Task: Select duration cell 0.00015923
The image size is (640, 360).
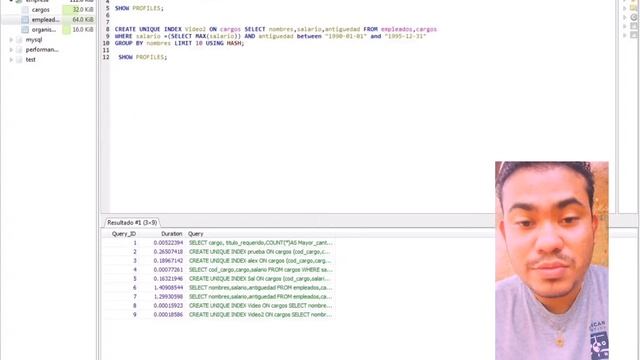Action: [168, 306]
